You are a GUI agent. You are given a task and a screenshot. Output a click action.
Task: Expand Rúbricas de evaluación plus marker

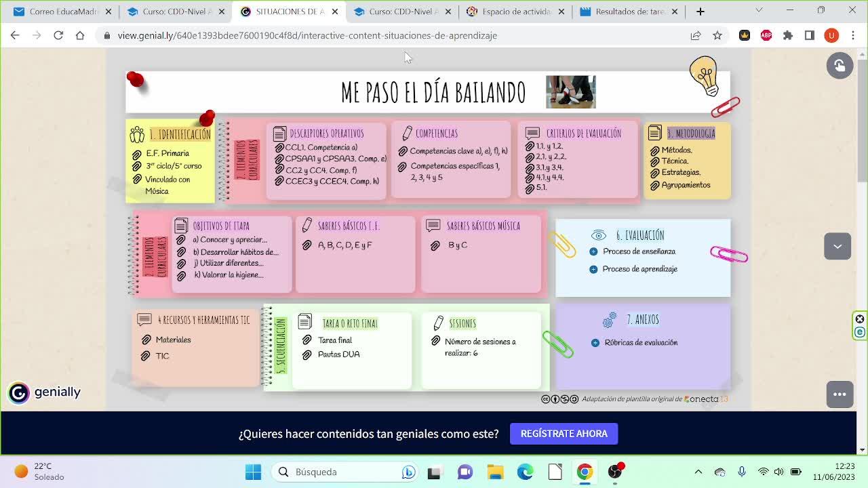tap(595, 342)
